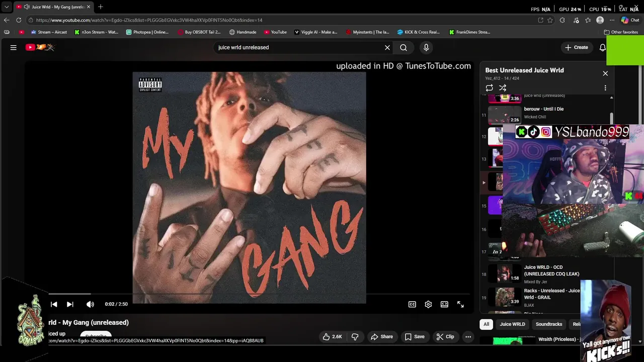Open YouTube notifications bell

602,47
